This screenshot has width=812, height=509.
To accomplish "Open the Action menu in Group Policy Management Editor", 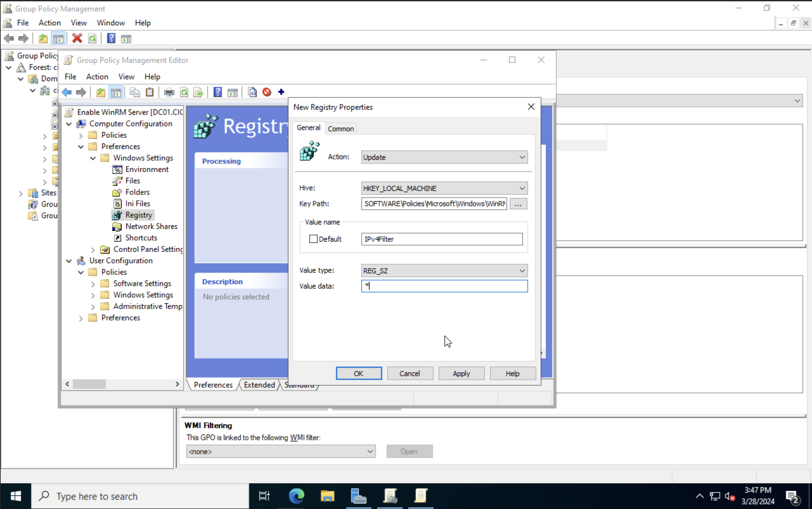I will 97,76.
